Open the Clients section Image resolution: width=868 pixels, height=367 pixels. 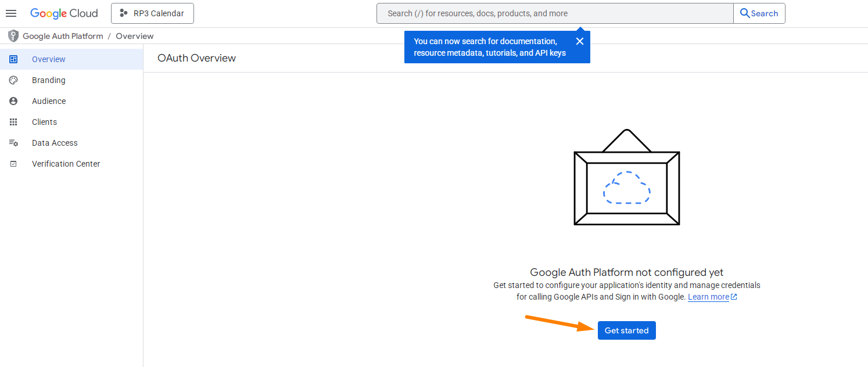click(x=71, y=122)
